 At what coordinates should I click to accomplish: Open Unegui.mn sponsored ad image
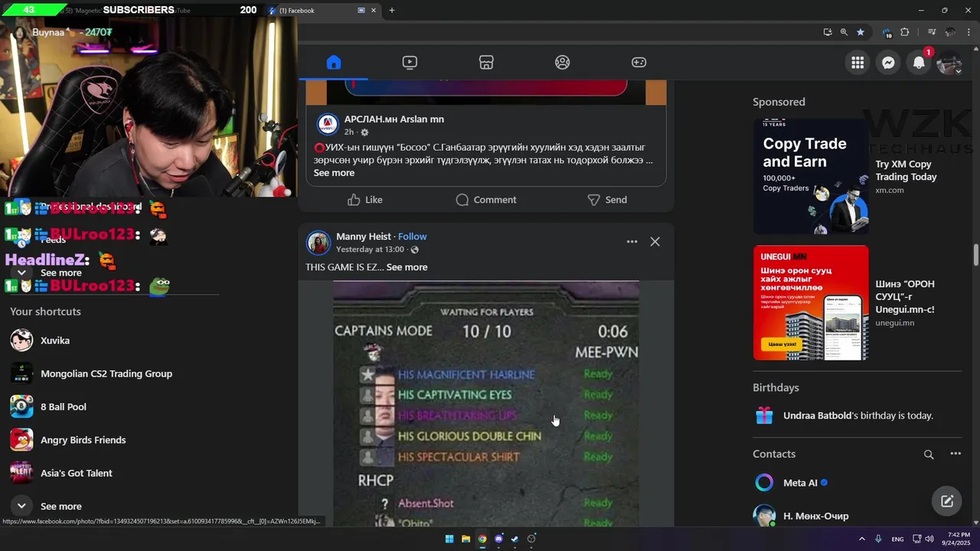pos(811,302)
